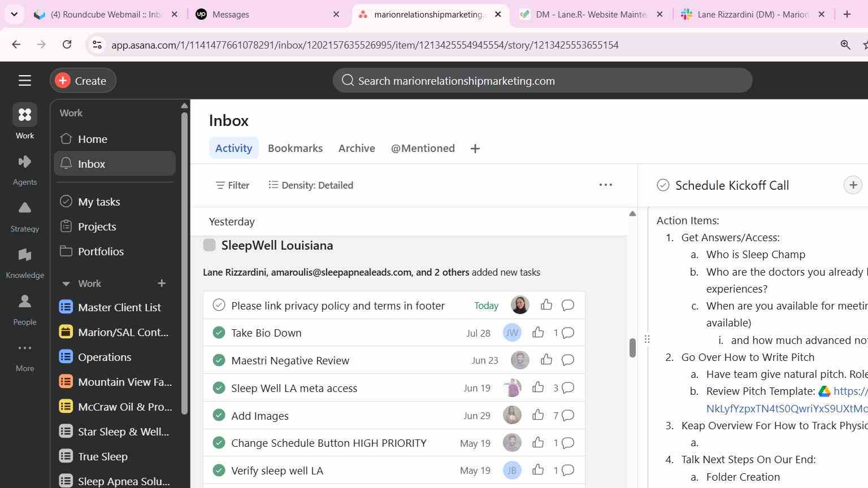This screenshot has width=868, height=488.
Task: Click the Create button
Action: (83, 81)
